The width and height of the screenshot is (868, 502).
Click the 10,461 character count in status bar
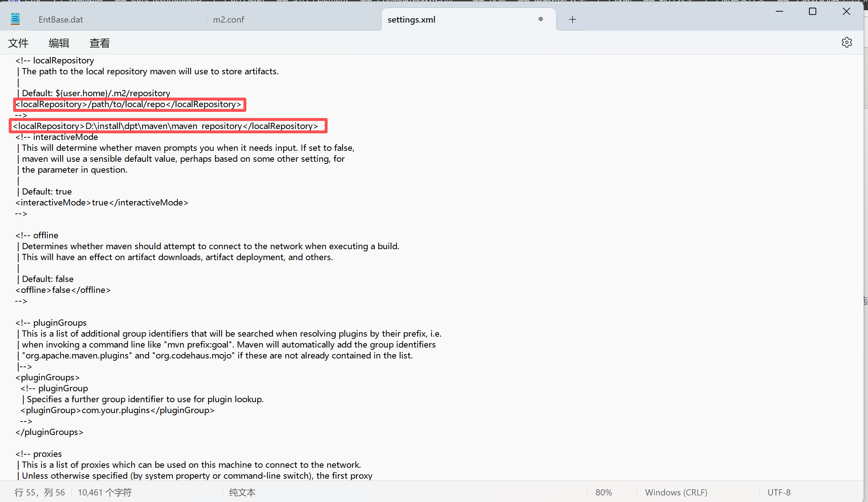[x=105, y=492]
